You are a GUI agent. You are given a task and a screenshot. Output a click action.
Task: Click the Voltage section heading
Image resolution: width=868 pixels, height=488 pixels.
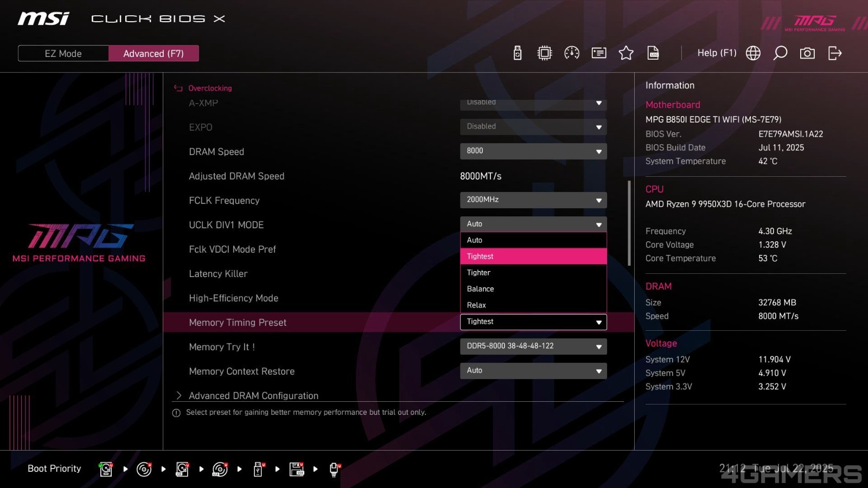[661, 343]
